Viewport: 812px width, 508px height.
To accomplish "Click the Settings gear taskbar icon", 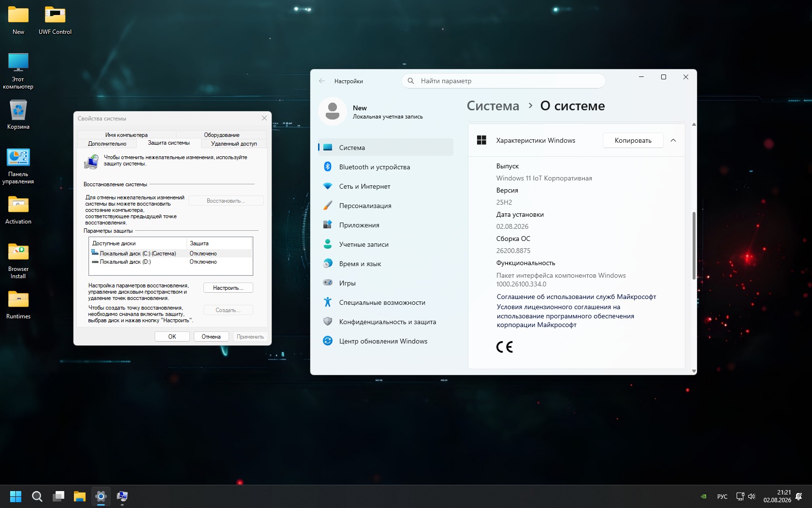I will 101,496.
